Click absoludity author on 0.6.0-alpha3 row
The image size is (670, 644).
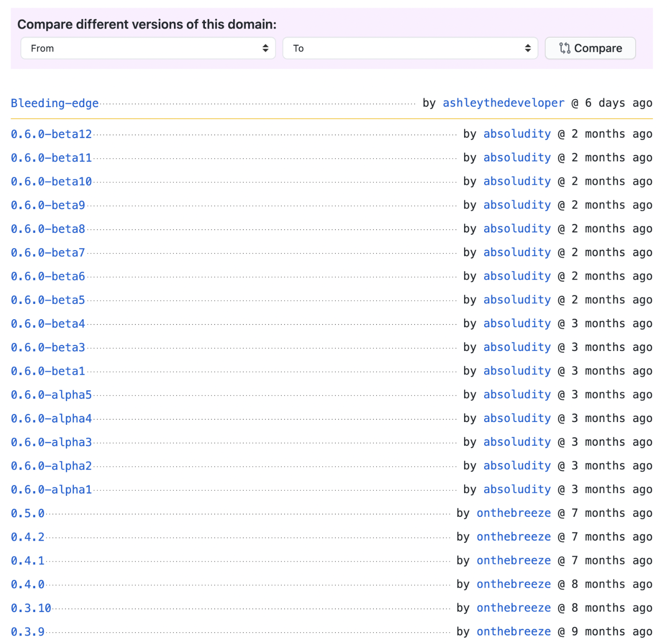(517, 442)
